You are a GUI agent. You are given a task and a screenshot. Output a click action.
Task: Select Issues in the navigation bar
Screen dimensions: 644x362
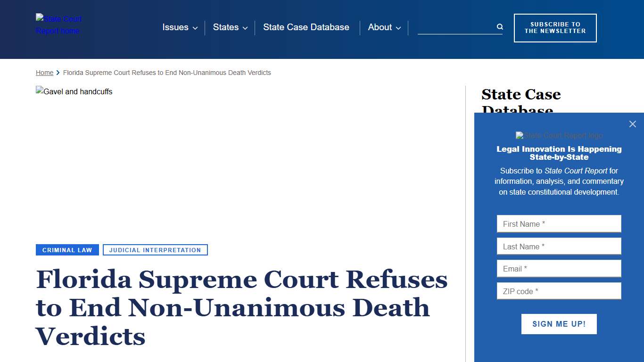pyautogui.click(x=175, y=27)
